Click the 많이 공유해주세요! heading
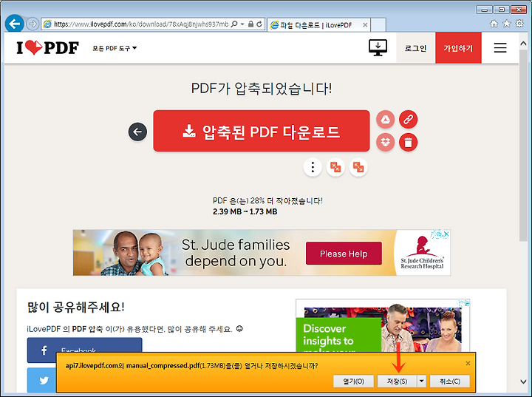Screen dimensions: 532x397 pyautogui.click(x=75, y=307)
